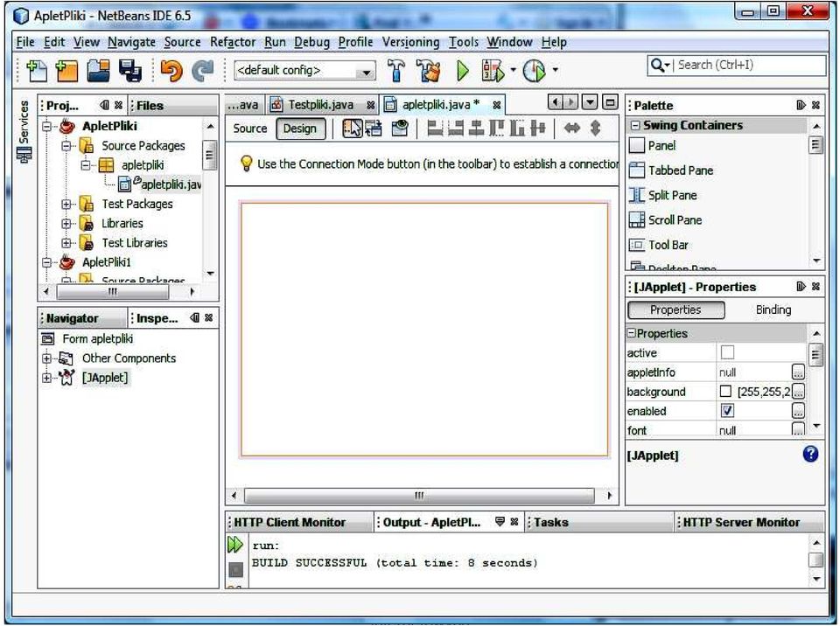The image size is (840, 626).
Task: Switch to the Testpliki.java editor tab
Action: 321,104
